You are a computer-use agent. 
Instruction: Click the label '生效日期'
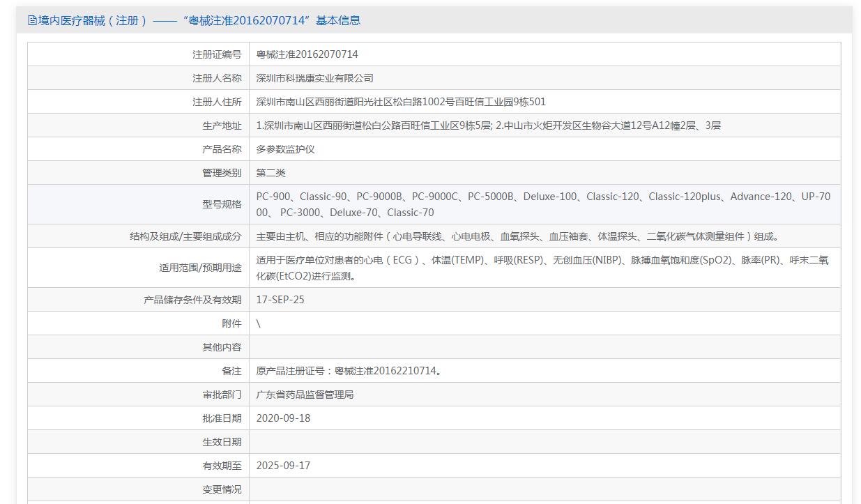click(222, 442)
